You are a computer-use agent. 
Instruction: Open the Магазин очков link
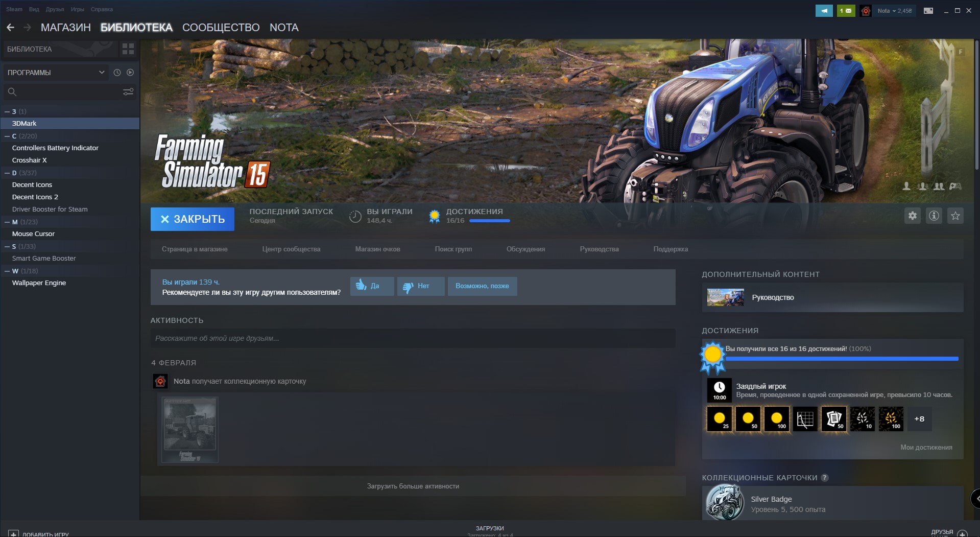tap(378, 249)
